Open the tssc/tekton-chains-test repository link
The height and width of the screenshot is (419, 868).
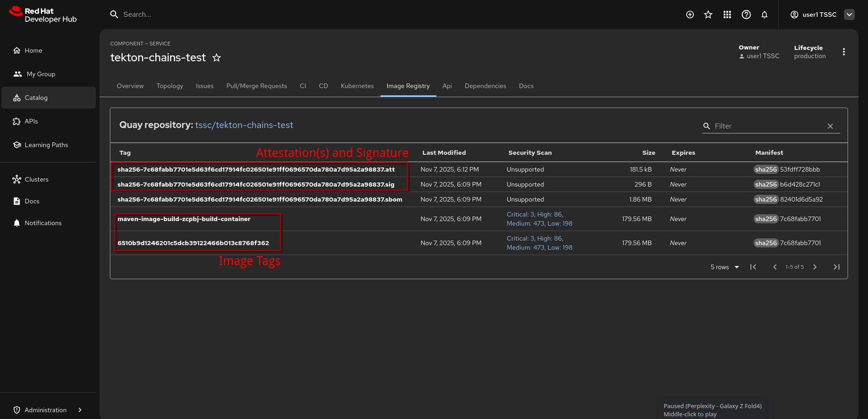point(244,125)
